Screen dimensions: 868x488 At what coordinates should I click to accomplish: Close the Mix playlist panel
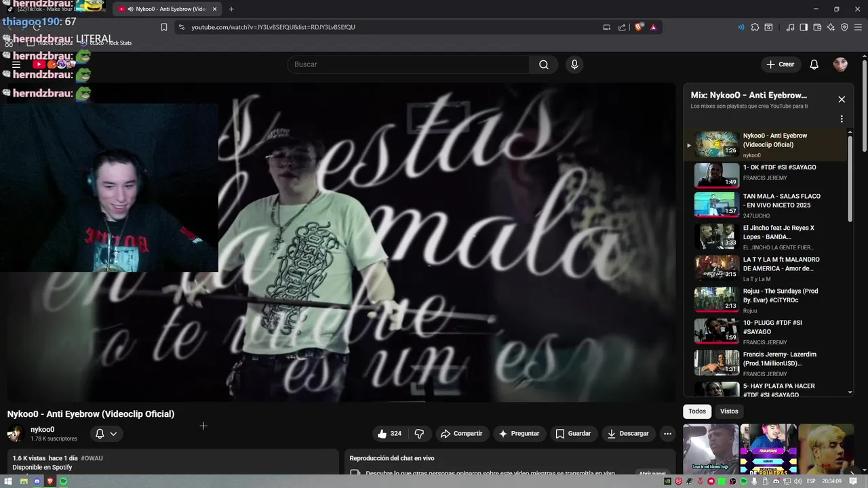click(842, 100)
